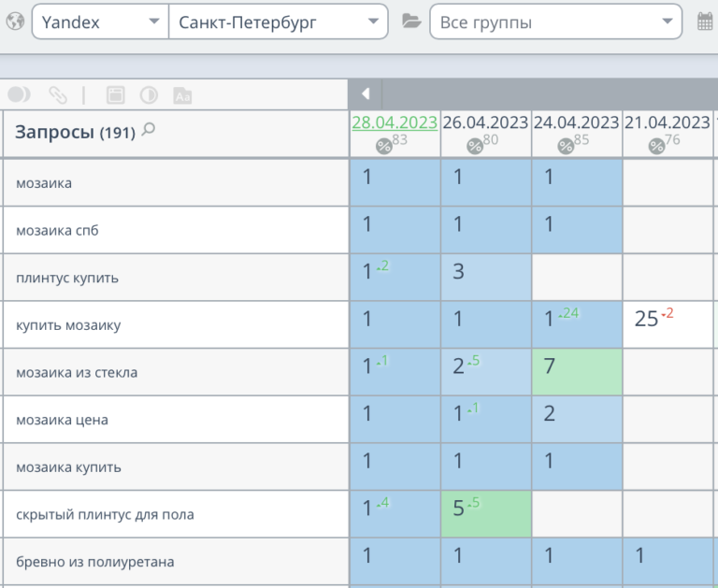Open the calendar date picker icon

(706, 22)
